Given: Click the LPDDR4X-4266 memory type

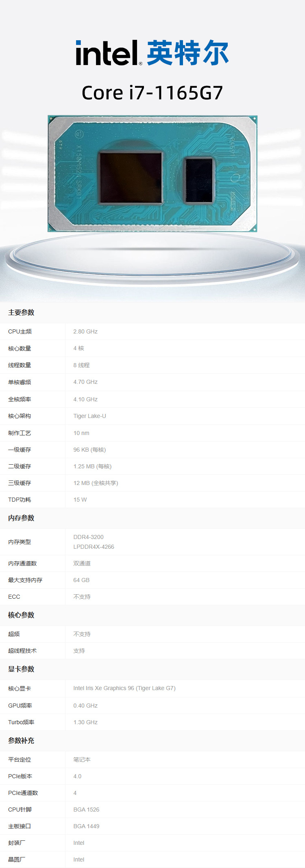Looking at the screenshot, I should pyautogui.click(x=94, y=547).
